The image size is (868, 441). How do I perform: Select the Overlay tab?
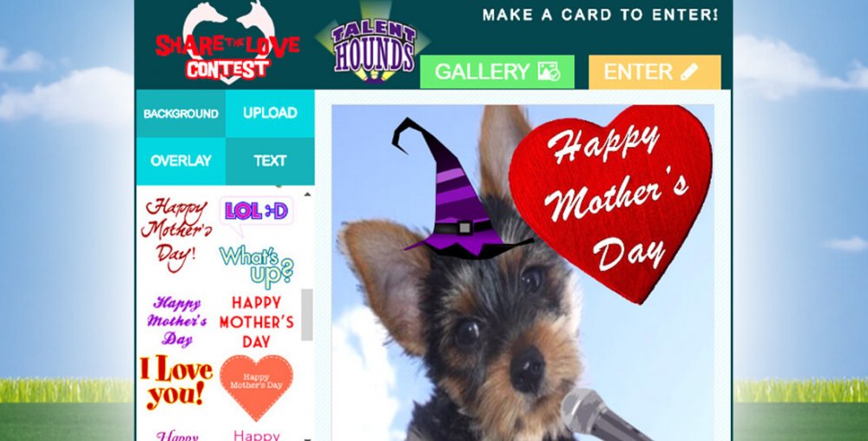[x=181, y=161]
